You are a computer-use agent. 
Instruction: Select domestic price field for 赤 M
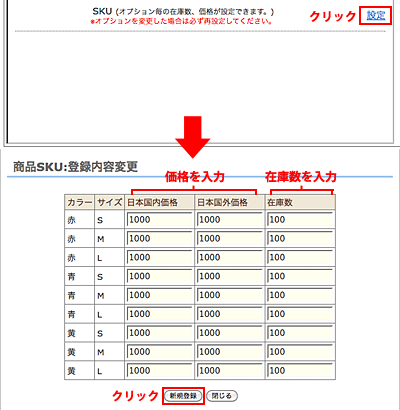click(160, 239)
